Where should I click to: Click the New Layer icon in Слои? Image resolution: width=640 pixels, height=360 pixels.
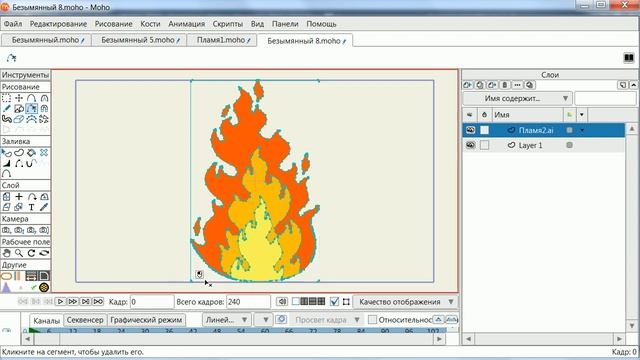(468, 85)
